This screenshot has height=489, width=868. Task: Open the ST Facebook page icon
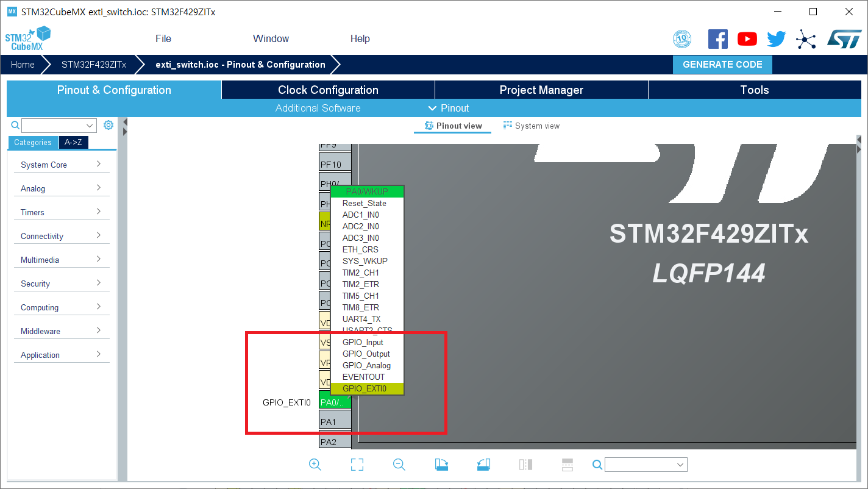[x=717, y=39]
